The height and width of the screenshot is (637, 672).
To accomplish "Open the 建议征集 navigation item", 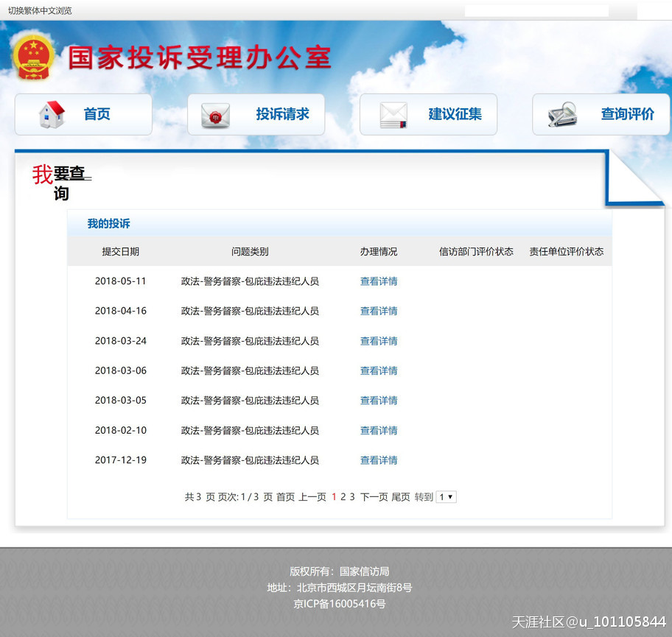I will 428,114.
